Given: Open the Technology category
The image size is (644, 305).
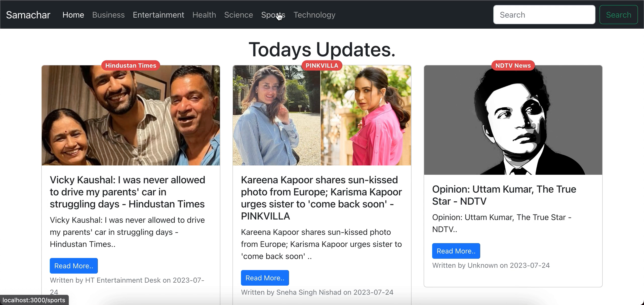Looking at the screenshot, I should coord(314,15).
